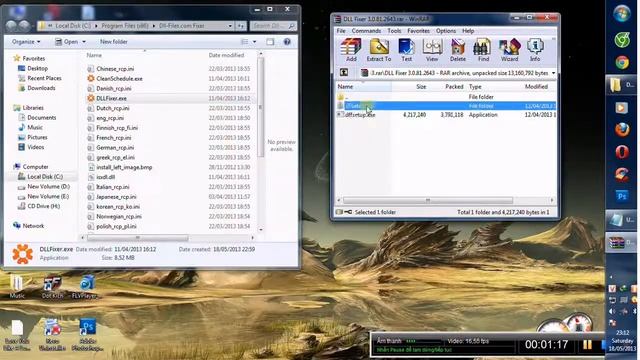Viewport: 640px width, 360px height.
Task: Click the Explorer search box
Action: pos(273,26)
